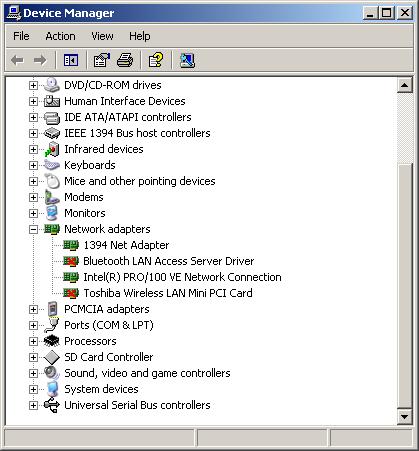419x451 pixels.
Task: Open the View menu
Action: 102,36
